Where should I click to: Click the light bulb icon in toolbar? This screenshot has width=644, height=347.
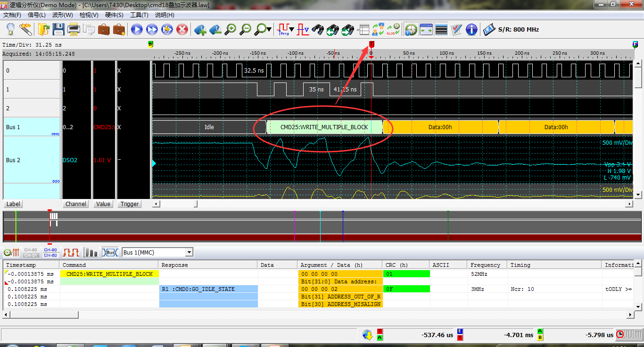(10, 29)
